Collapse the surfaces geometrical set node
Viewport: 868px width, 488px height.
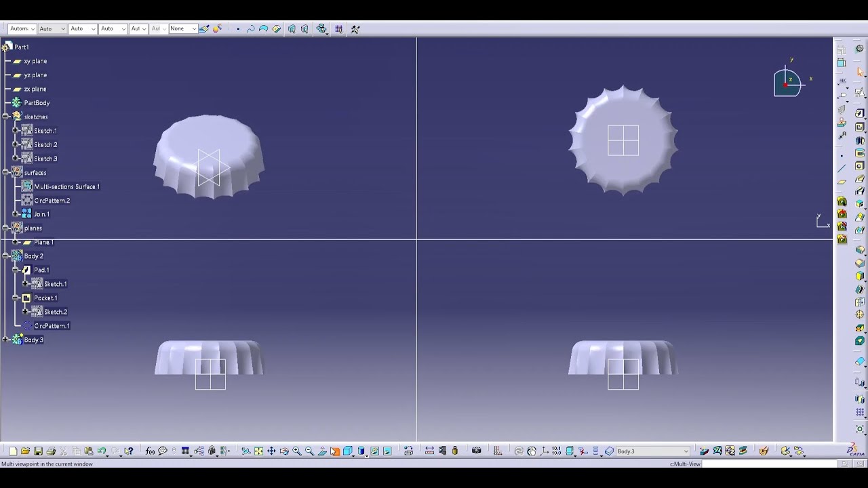[5, 173]
